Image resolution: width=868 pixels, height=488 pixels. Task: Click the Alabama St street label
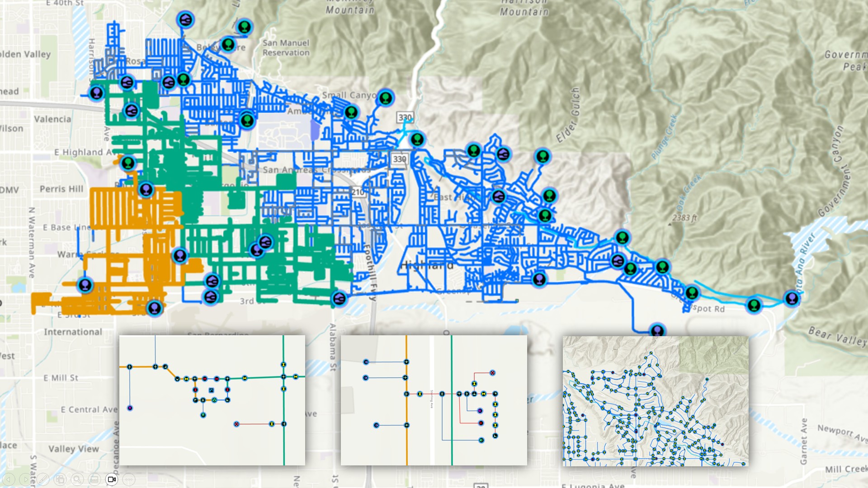(x=333, y=348)
